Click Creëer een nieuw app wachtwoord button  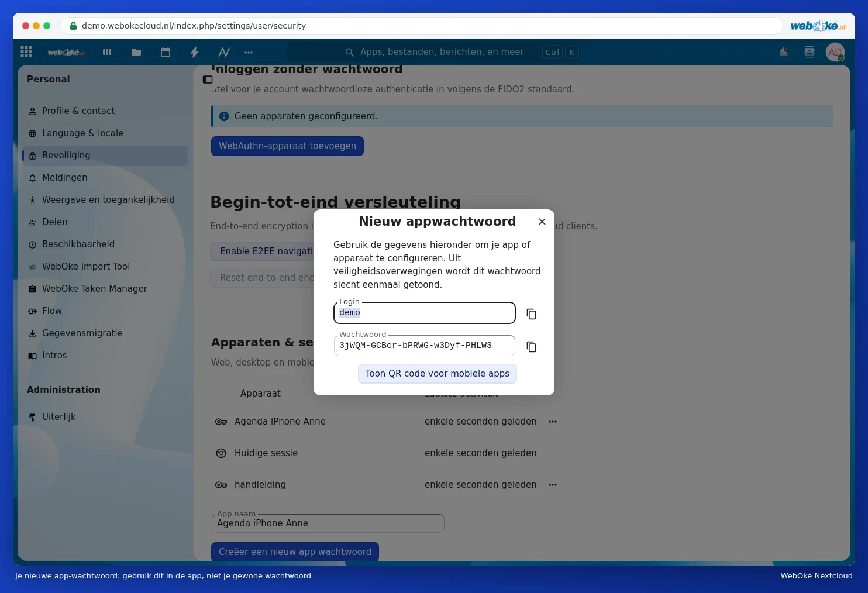[295, 552]
